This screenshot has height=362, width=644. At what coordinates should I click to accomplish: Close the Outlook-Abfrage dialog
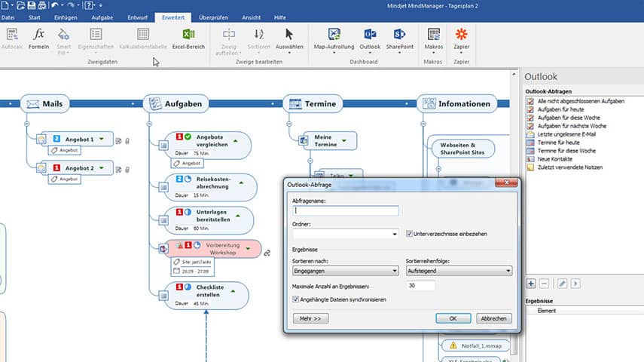[506, 183]
